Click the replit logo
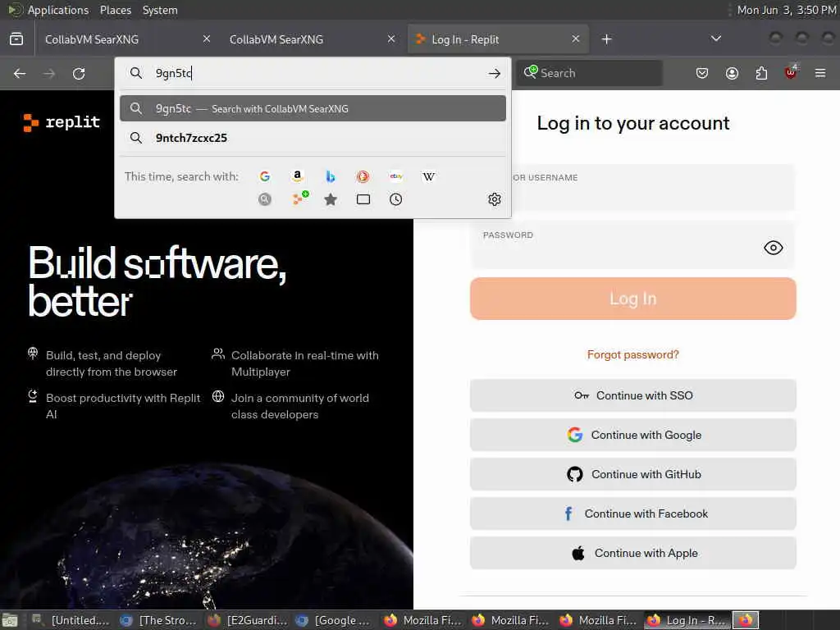 (x=62, y=123)
